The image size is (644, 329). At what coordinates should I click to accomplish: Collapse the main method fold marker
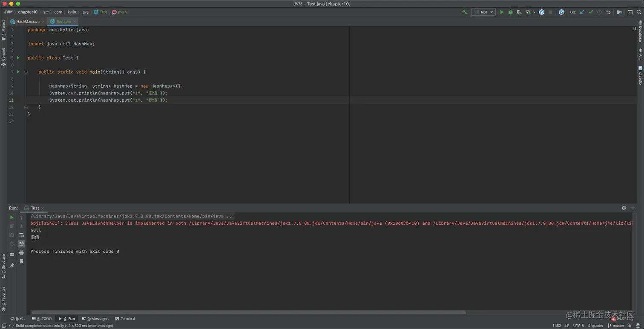26,72
